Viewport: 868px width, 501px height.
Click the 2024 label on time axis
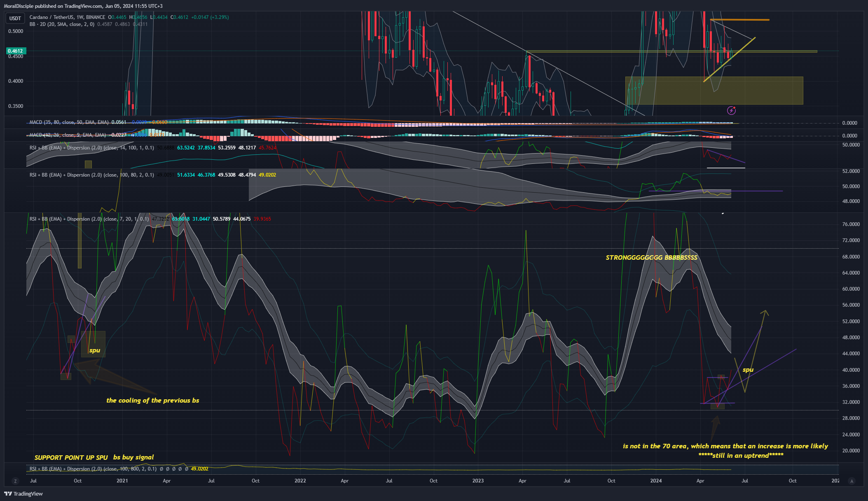pyautogui.click(x=656, y=481)
